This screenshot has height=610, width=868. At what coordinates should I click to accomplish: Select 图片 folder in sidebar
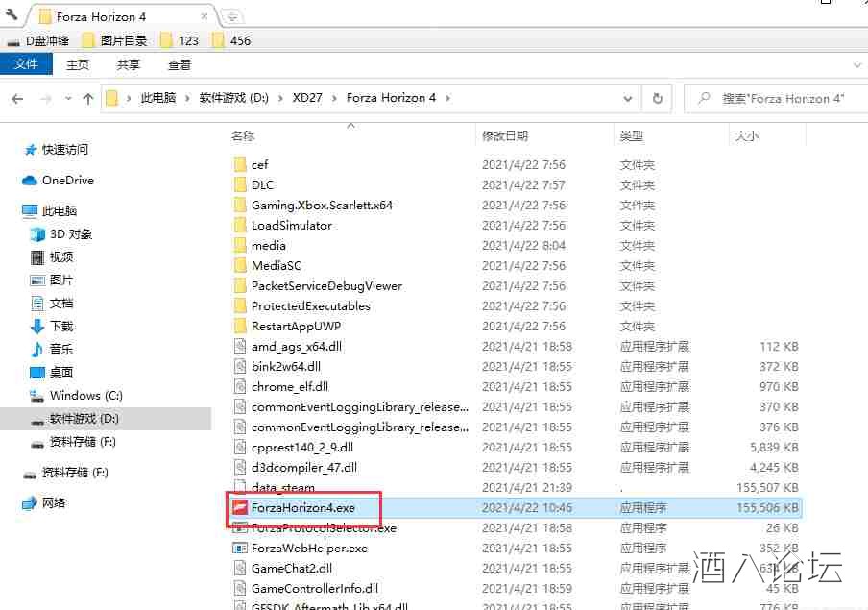click(x=52, y=280)
